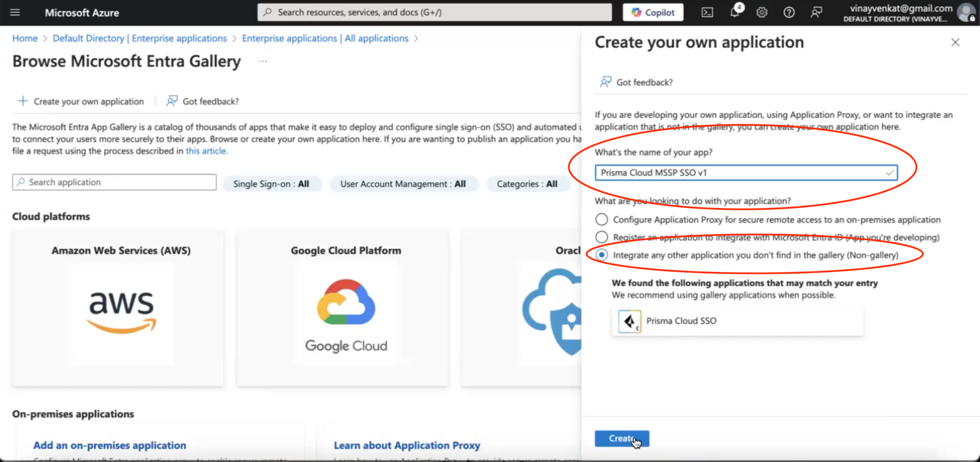Click the 'On-premises applications' section heading
This screenshot has width=980, height=462.
[73, 414]
